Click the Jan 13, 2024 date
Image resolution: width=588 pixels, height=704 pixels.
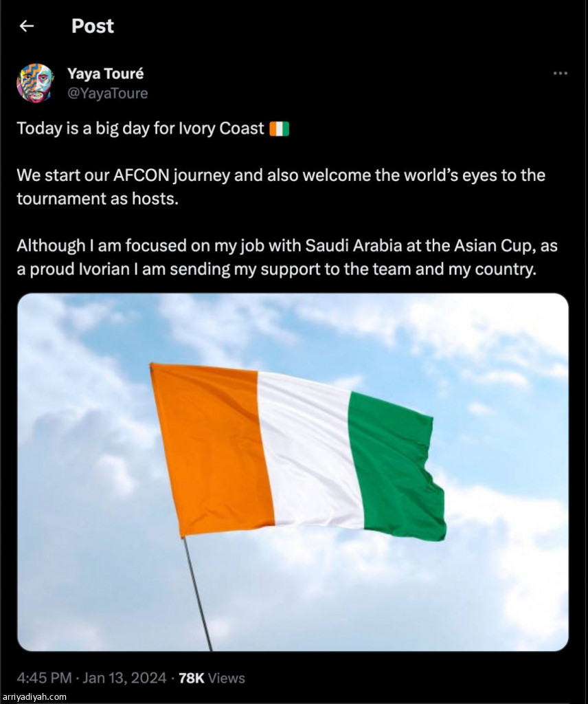(125, 679)
